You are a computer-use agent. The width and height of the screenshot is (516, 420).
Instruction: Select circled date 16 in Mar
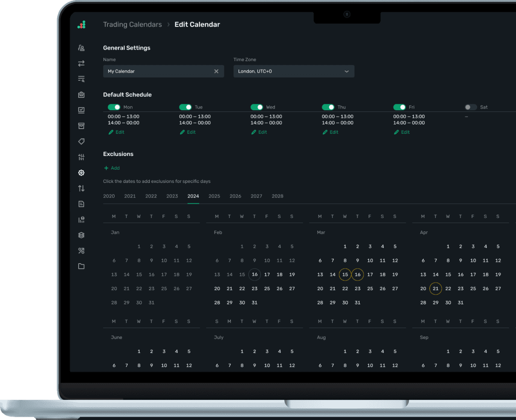click(357, 275)
